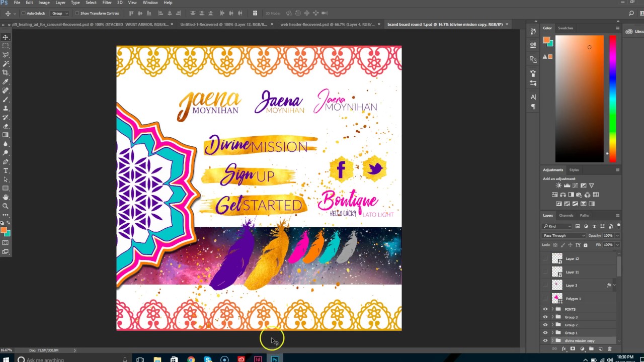Select the Hand tool
This screenshot has height=362, width=644.
[6, 197]
